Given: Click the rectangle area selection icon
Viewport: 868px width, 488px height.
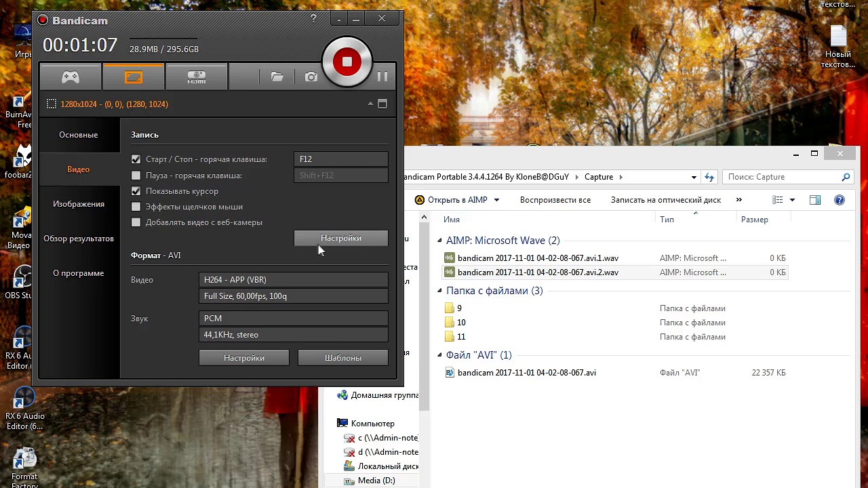Looking at the screenshot, I should pos(51,104).
